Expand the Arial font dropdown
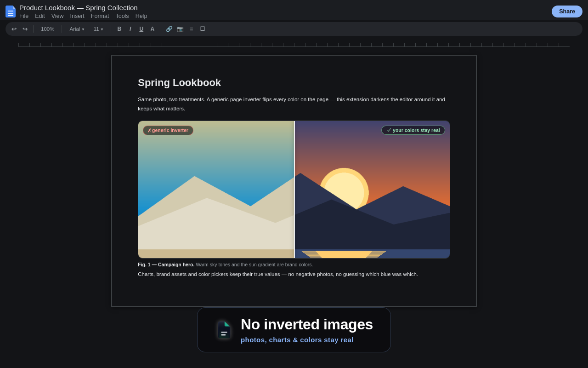The height and width of the screenshot is (368, 588). pos(77,29)
